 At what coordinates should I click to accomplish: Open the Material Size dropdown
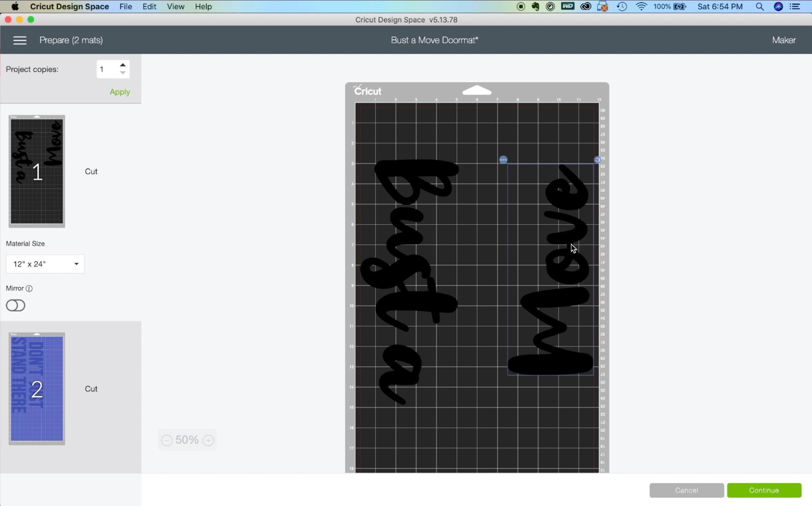(x=45, y=264)
